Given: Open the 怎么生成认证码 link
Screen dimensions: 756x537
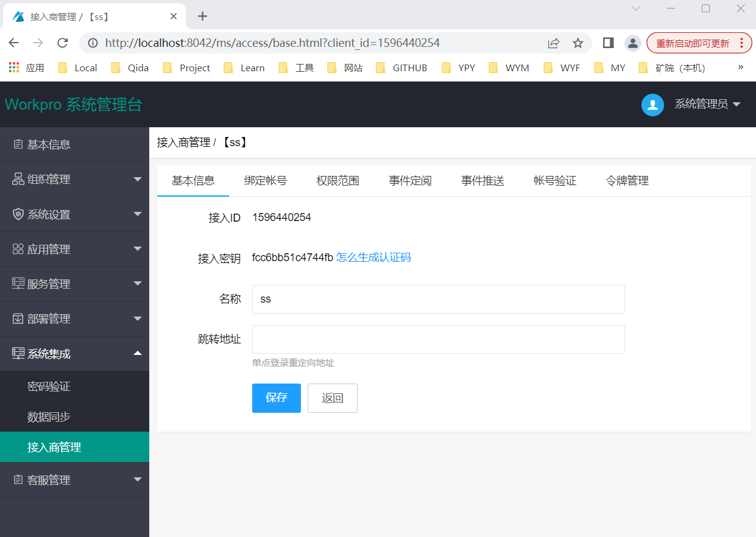Looking at the screenshot, I should (x=373, y=258).
